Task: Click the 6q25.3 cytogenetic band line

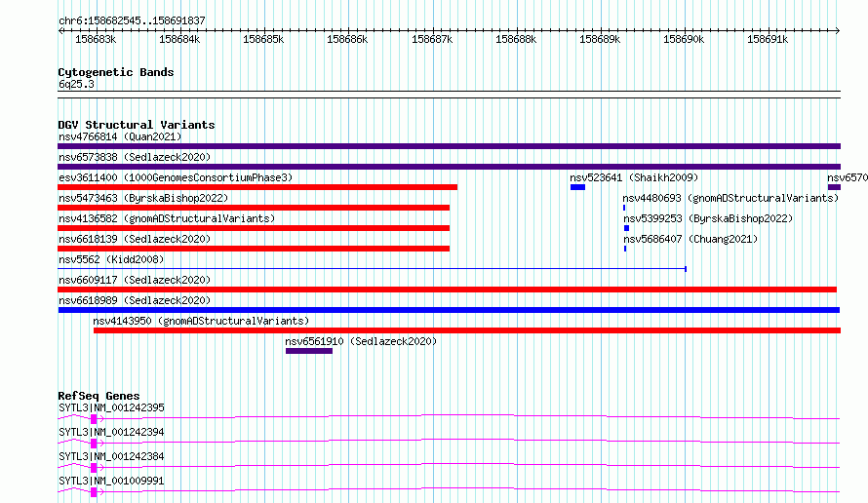Action: tap(449, 95)
